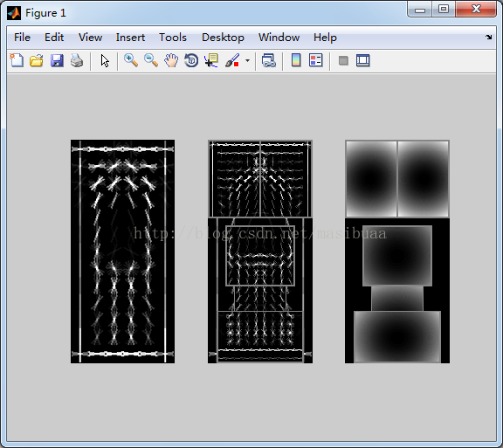This screenshot has width=503, height=448.
Task: Open file with the folder icon
Action: (x=37, y=60)
